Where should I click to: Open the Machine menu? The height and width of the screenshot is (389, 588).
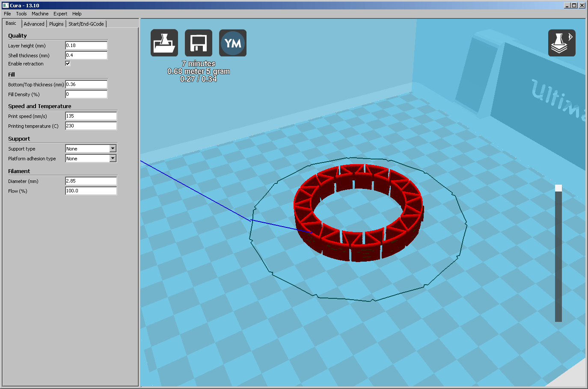pyautogui.click(x=40, y=14)
